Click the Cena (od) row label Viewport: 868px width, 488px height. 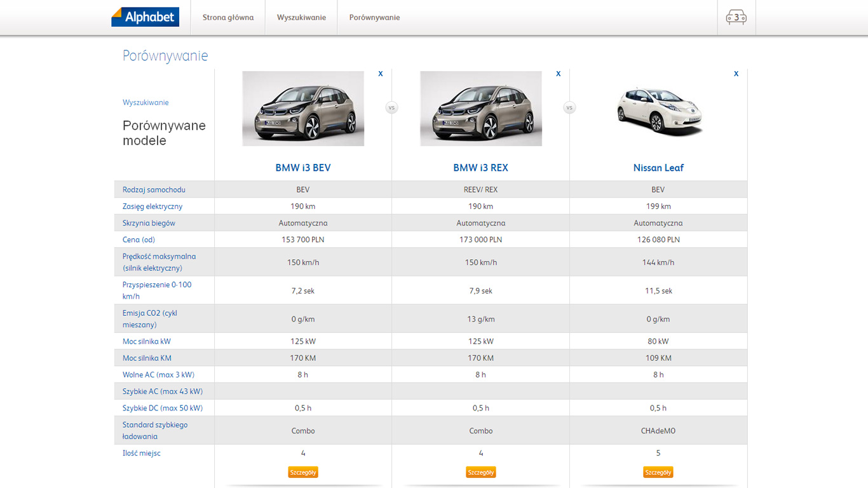click(139, 240)
